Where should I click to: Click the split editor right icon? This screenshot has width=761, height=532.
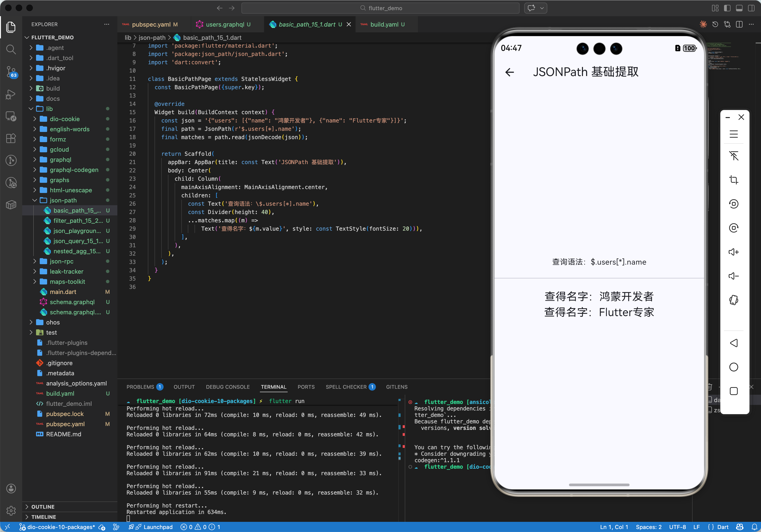[x=739, y=24]
